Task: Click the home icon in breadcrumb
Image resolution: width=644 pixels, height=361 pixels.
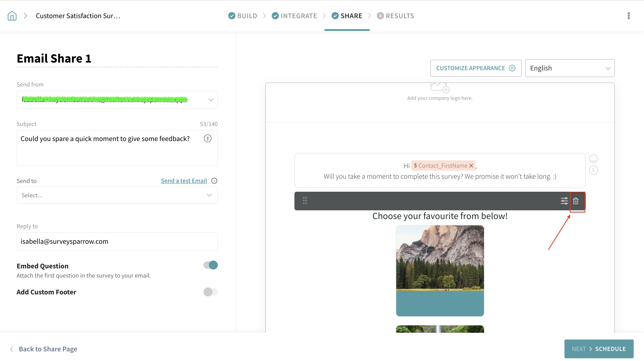Action: pos(12,16)
